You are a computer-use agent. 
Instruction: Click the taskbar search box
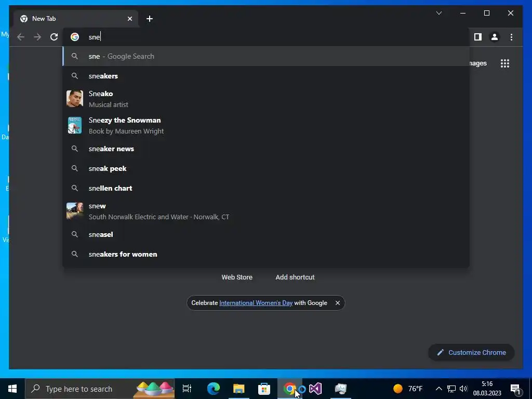(100, 389)
